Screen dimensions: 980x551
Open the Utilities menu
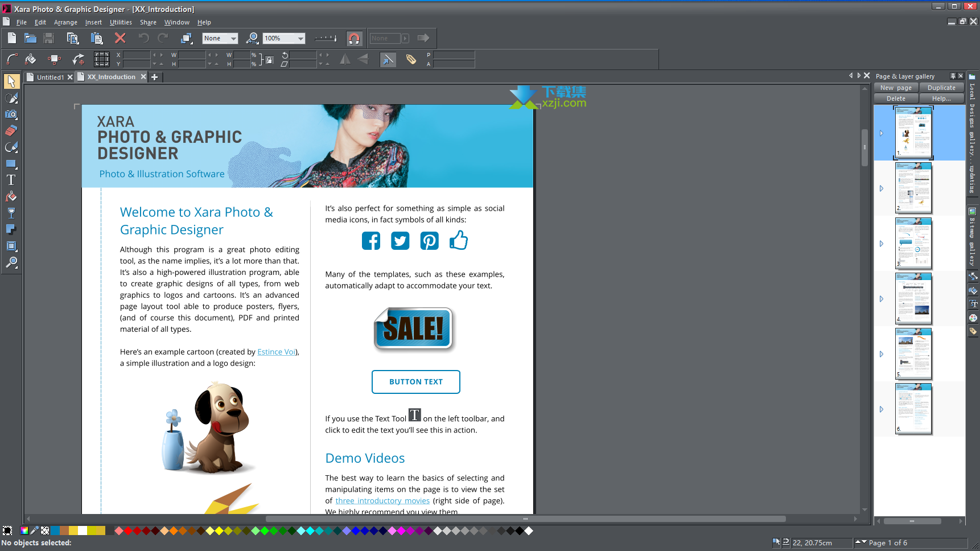[121, 22]
